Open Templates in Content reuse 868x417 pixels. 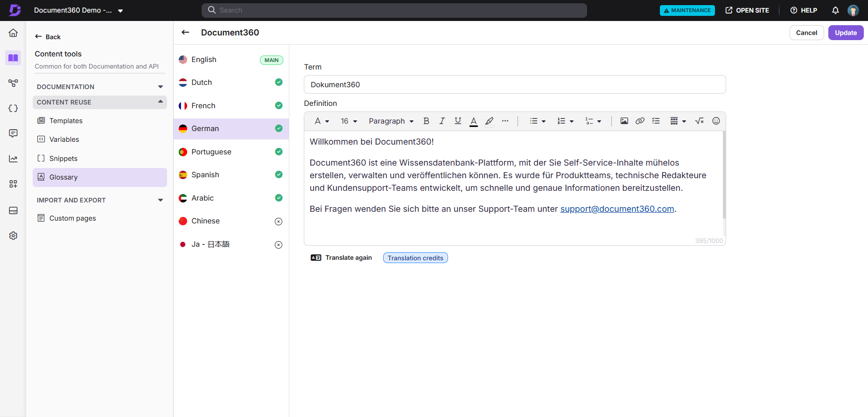tap(100, 121)
